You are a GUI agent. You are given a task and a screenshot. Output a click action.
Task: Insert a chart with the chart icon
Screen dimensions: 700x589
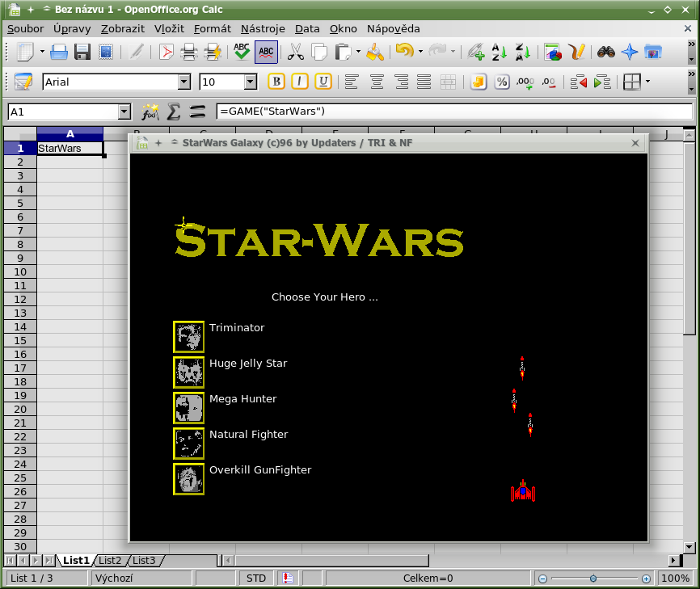553,52
